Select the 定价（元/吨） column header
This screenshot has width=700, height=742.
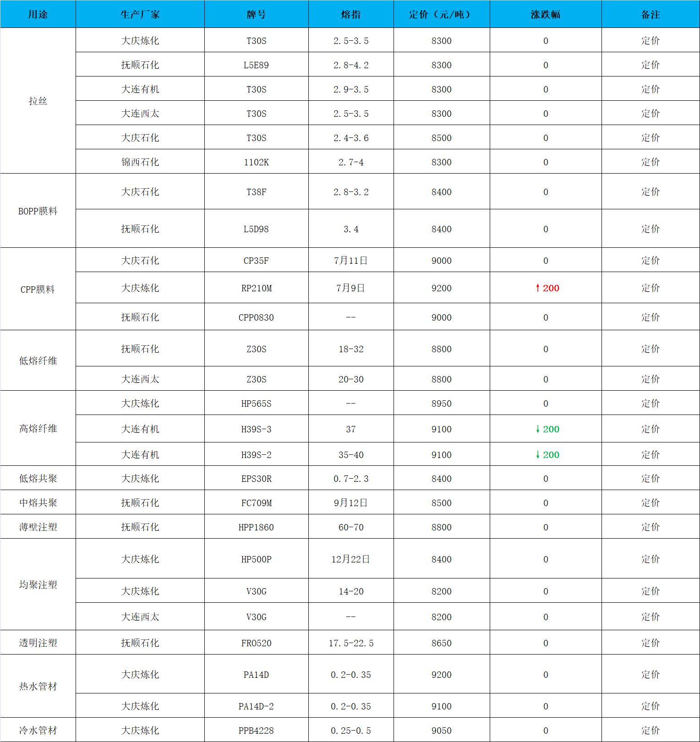[441, 14]
